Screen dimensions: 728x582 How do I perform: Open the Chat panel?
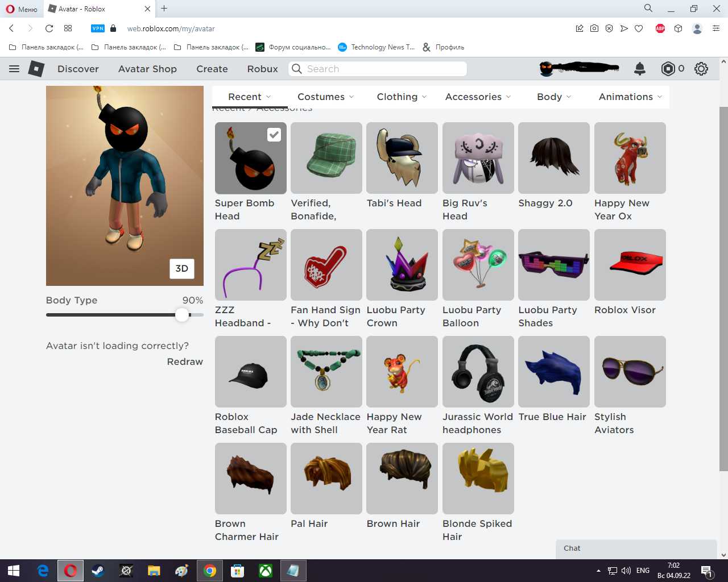(636, 548)
